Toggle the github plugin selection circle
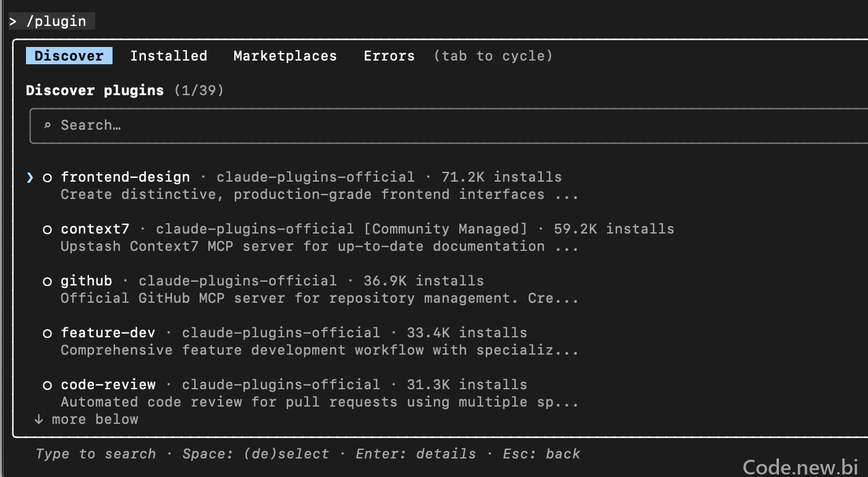This screenshot has width=868, height=477. 47,282
